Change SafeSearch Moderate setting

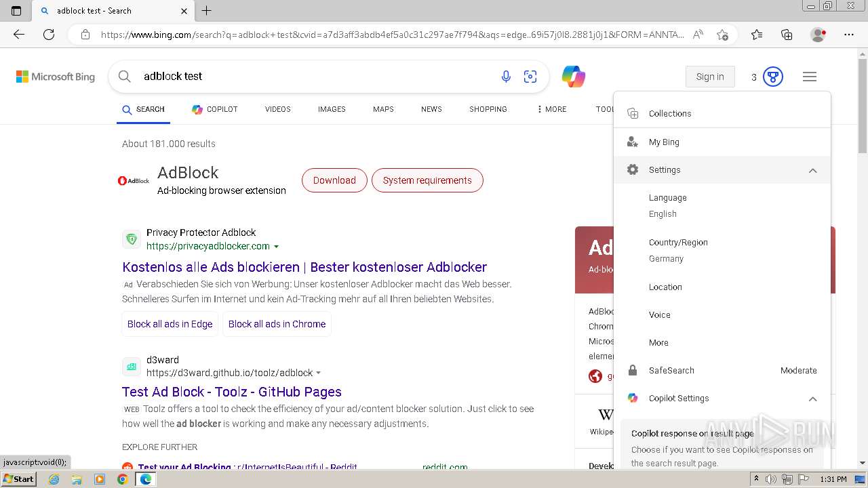tap(722, 370)
